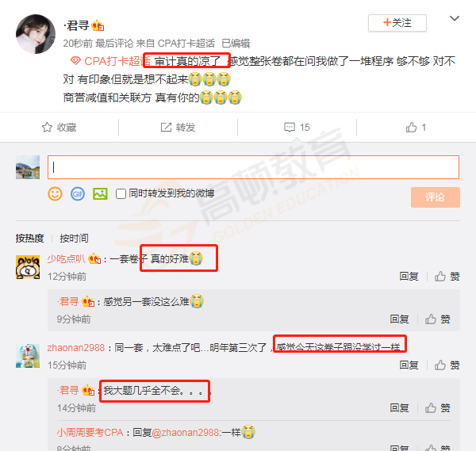
Task: Open zhaonan2988's username link
Action: [x=76, y=348]
